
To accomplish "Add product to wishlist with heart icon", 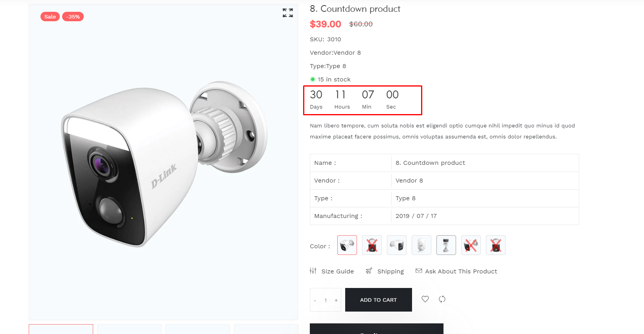I will (425, 299).
